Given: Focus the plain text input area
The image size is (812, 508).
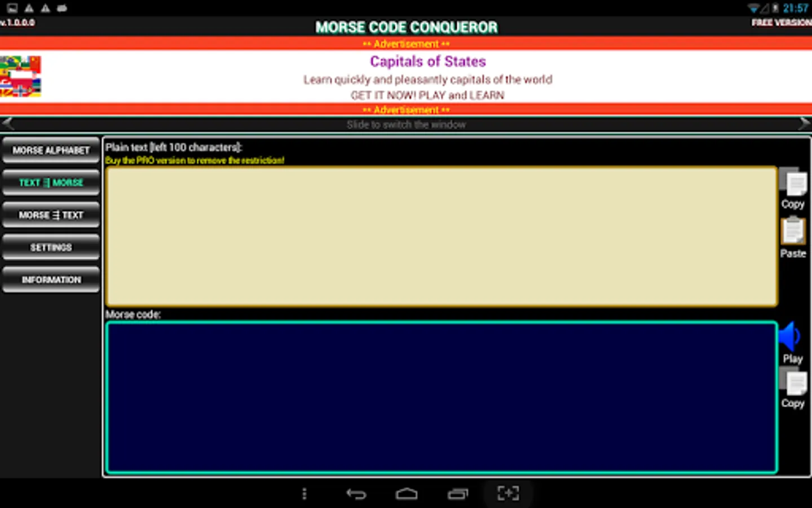Looking at the screenshot, I should click(442, 237).
